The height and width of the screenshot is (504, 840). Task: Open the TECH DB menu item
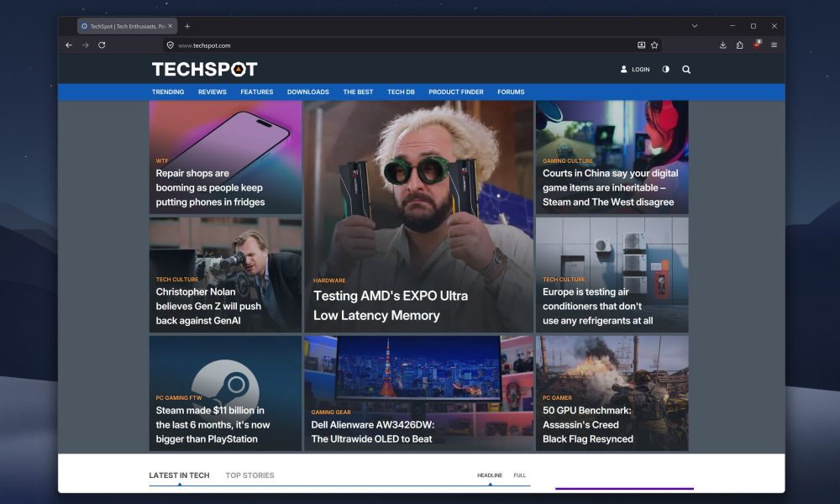coord(401,92)
